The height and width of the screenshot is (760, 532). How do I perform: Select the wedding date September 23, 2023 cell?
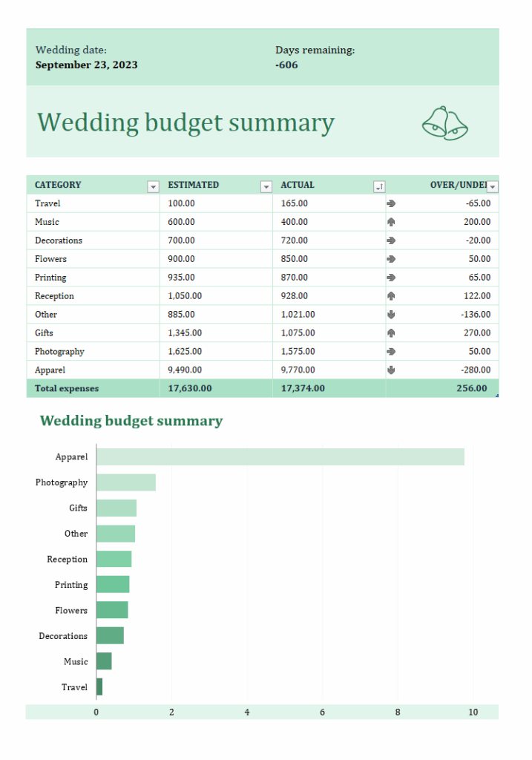pos(86,65)
